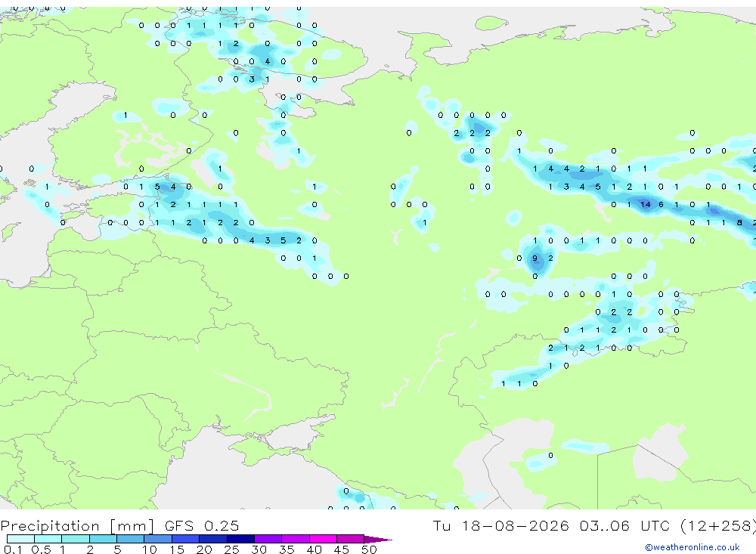Click the legend tick label '25'

231,549
